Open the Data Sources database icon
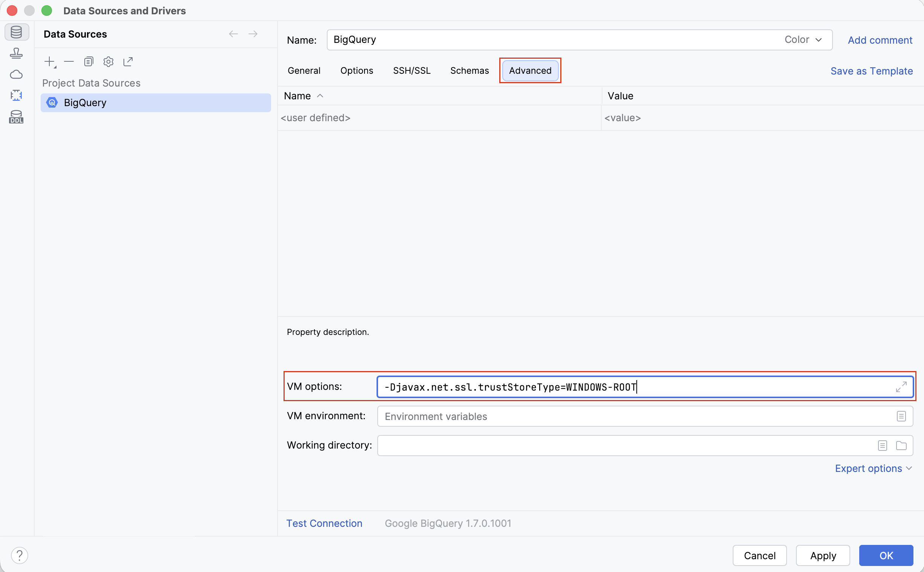 click(16, 32)
